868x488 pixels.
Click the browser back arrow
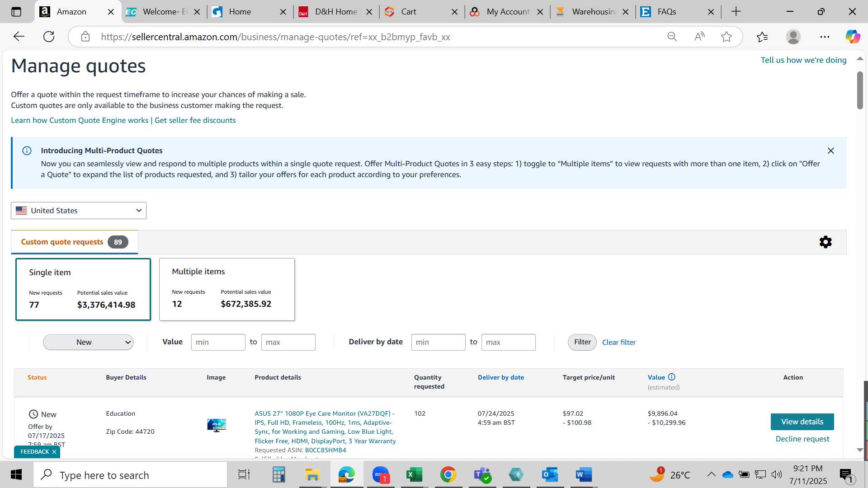point(19,37)
